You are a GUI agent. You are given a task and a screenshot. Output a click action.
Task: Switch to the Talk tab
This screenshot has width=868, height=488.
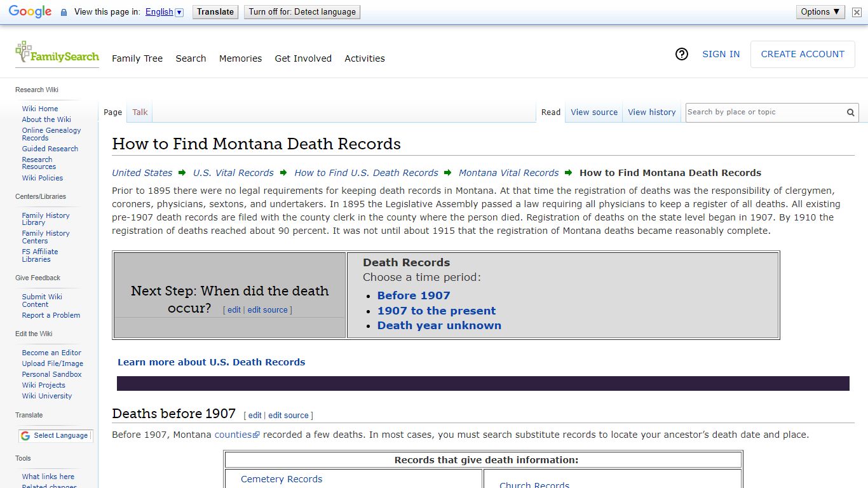140,112
